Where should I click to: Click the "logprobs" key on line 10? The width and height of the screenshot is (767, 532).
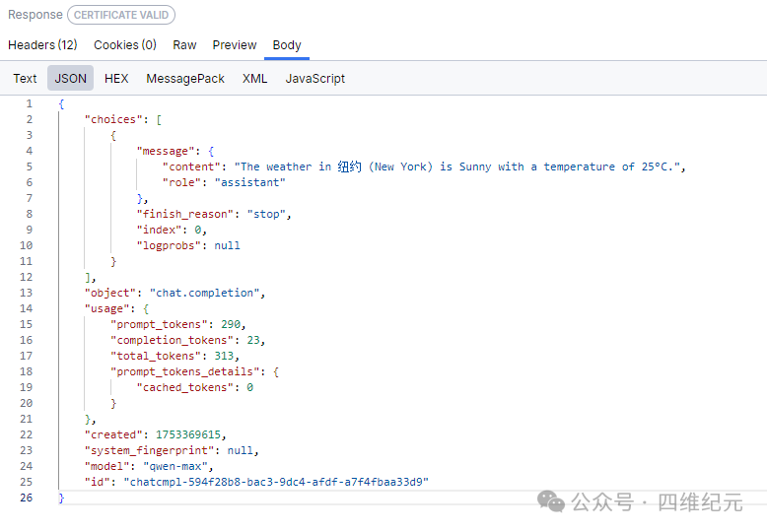tap(169, 245)
